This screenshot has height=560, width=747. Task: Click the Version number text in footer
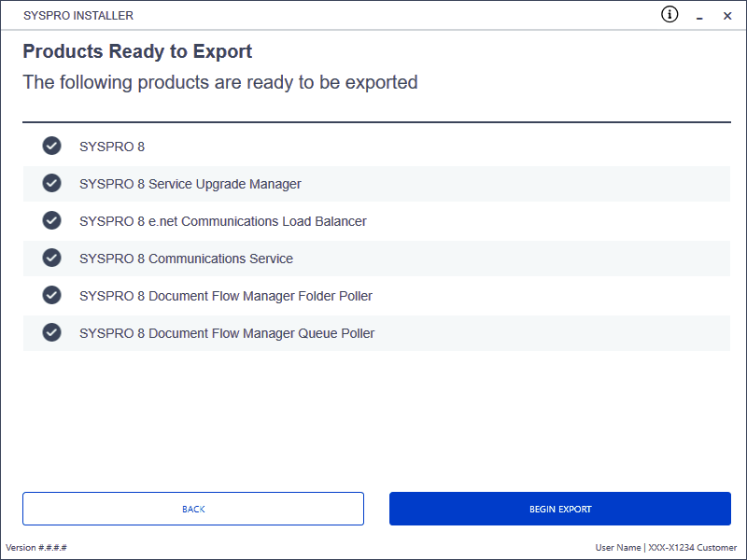(x=36, y=547)
